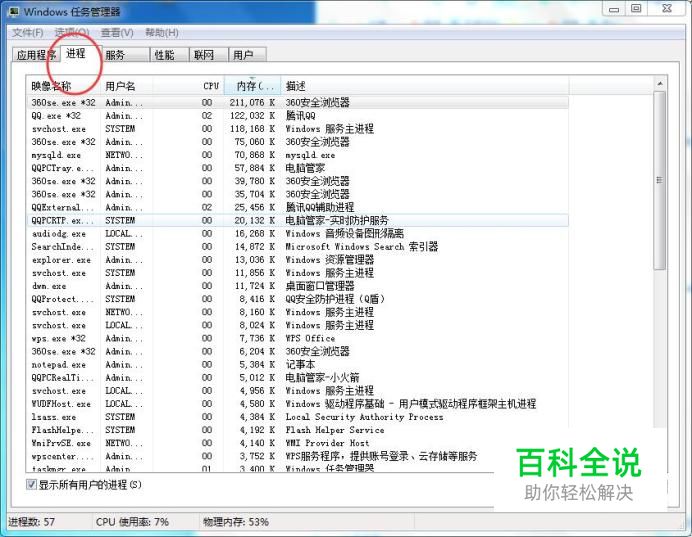Select notepad.exe process row
This screenshot has width=692, height=537.
click(297, 364)
